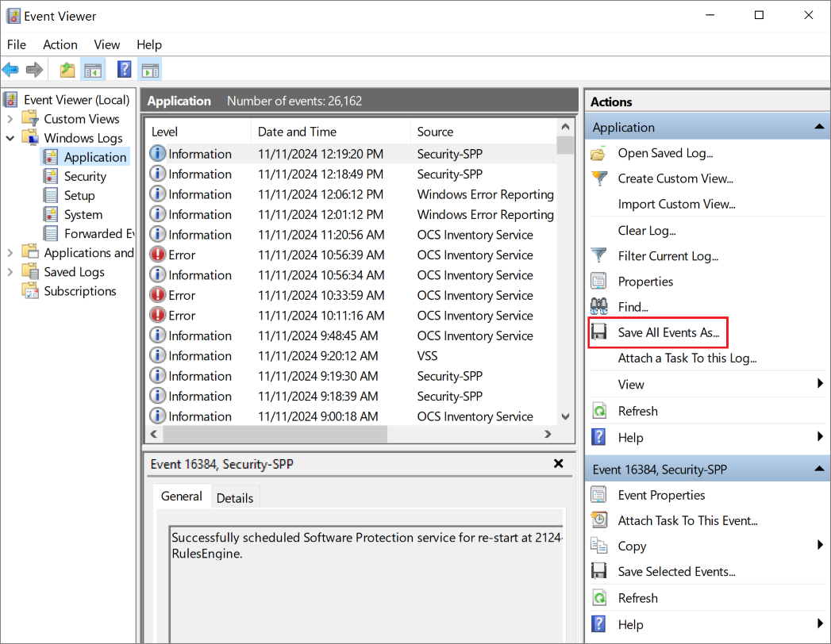
Task: Click the Attach Task To This Event icon
Action: (599, 520)
